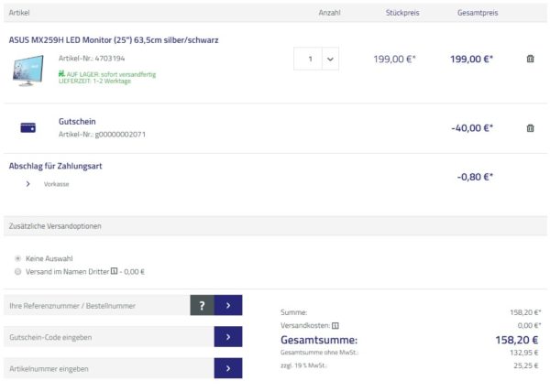The height and width of the screenshot is (392, 550).
Task: Open the ASUS MX259H LED Monitor product link
Action: [114, 40]
